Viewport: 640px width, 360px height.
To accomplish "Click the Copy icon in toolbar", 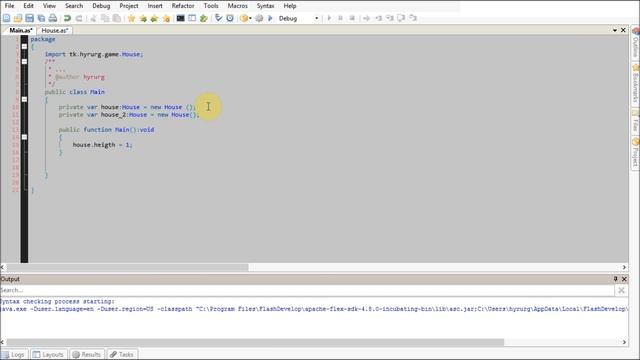I will [x=105, y=18].
